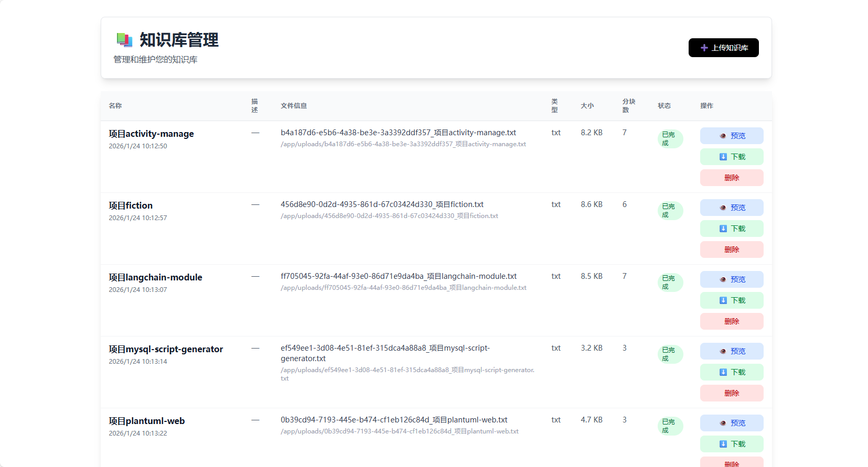Click eye icon in 项目activity-manage 预览 button
This screenshot has width=868, height=467.
723,136
